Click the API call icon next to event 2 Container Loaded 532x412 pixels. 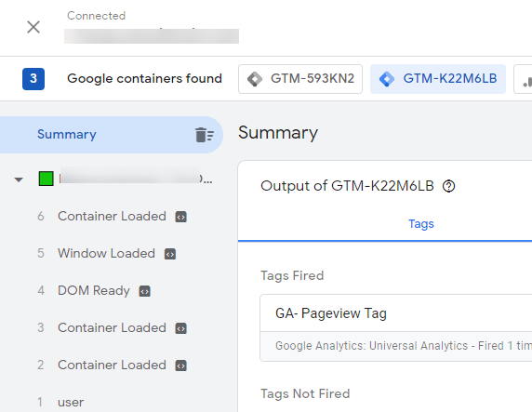[180, 365]
